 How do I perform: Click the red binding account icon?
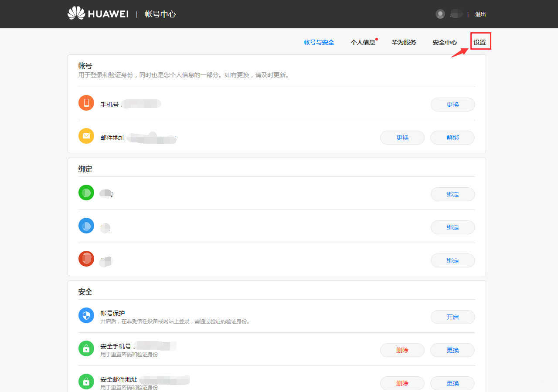(86, 259)
